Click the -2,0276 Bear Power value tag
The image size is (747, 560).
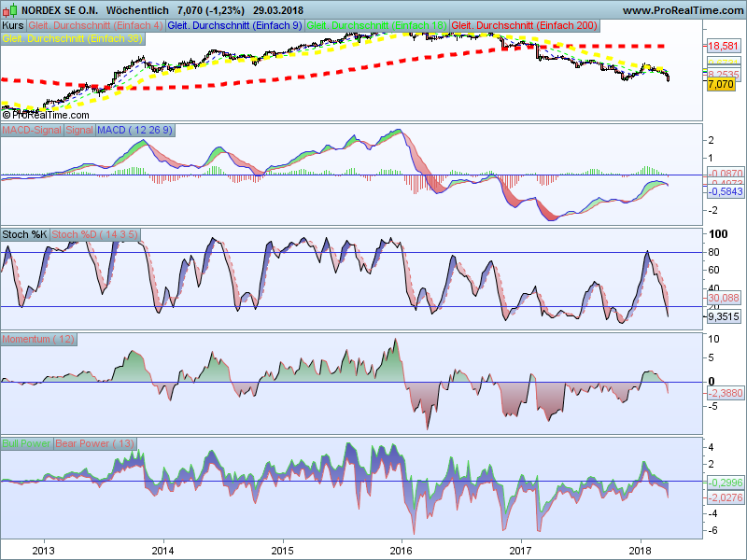[x=725, y=497]
